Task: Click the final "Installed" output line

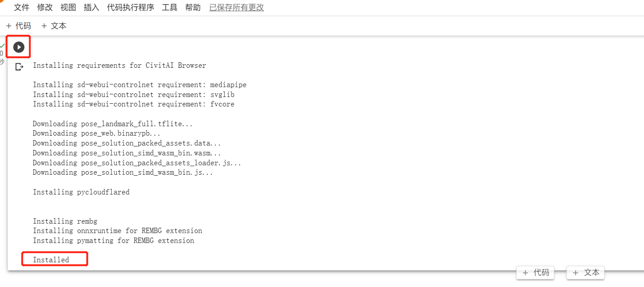Action: coord(51,260)
